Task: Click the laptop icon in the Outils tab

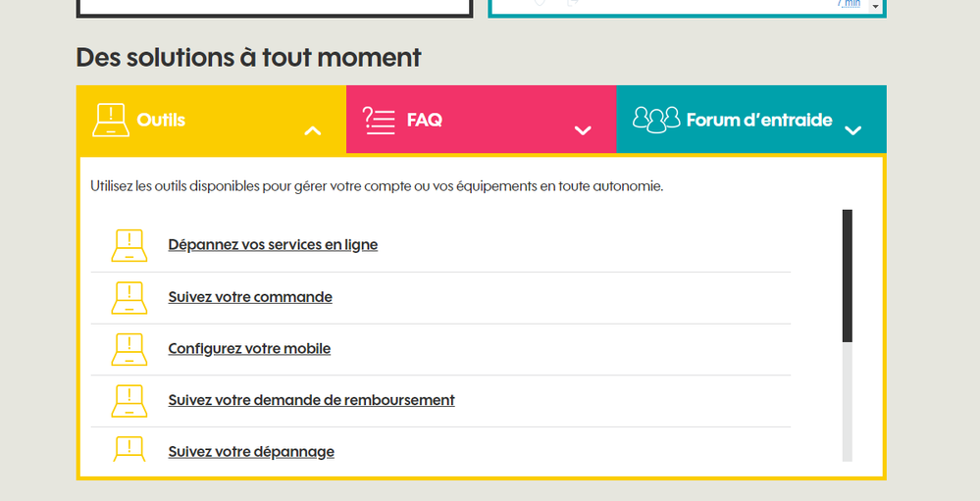Action: coord(110,120)
